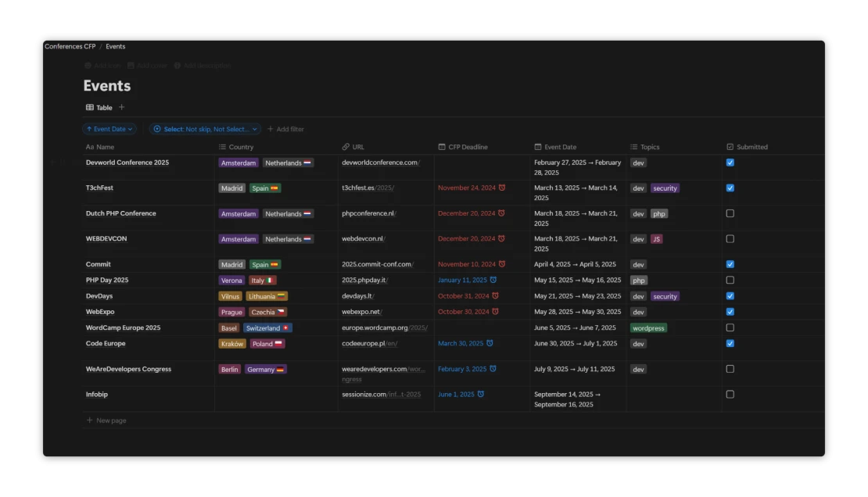Open the Code Europe row name
This screenshot has width=868, height=497.
pos(106,343)
